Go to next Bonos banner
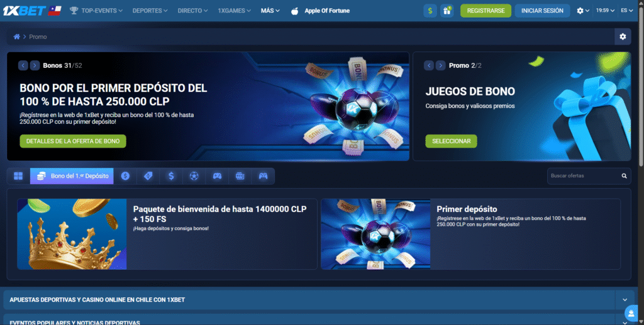Viewport: 644px width, 325px height. click(x=35, y=65)
